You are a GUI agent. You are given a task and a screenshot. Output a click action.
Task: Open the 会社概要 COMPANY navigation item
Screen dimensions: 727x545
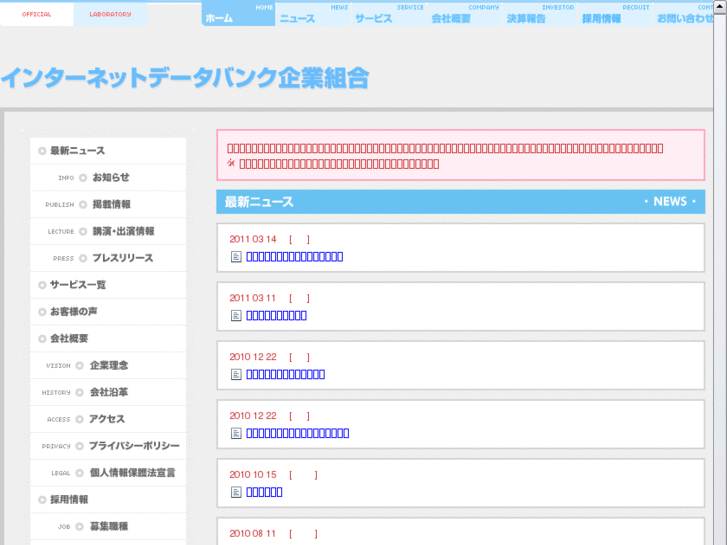click(465, 14)
